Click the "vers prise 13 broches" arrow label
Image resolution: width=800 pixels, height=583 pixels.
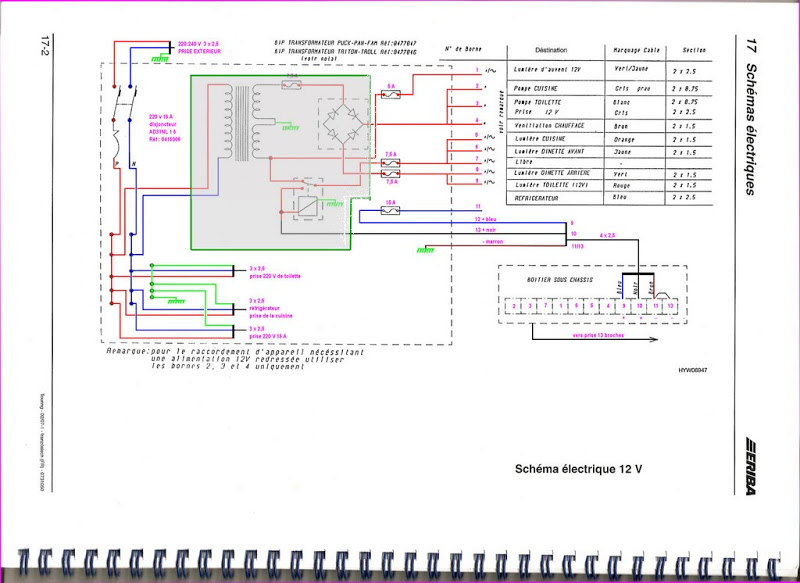pyautogui.click(x=598, y=335)
